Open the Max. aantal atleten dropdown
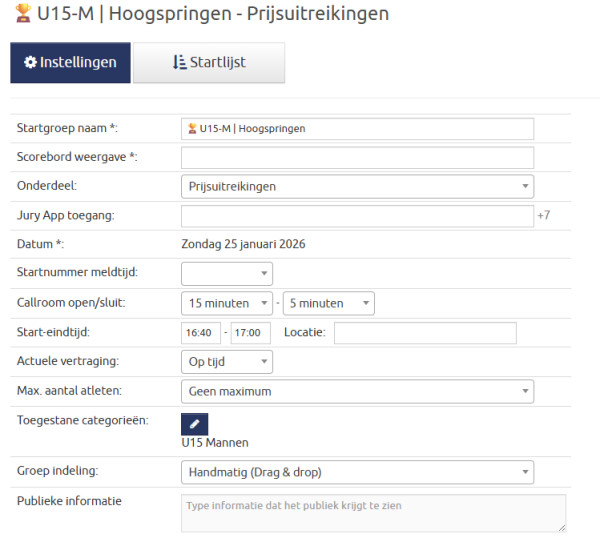 click(x=357, y=391)
